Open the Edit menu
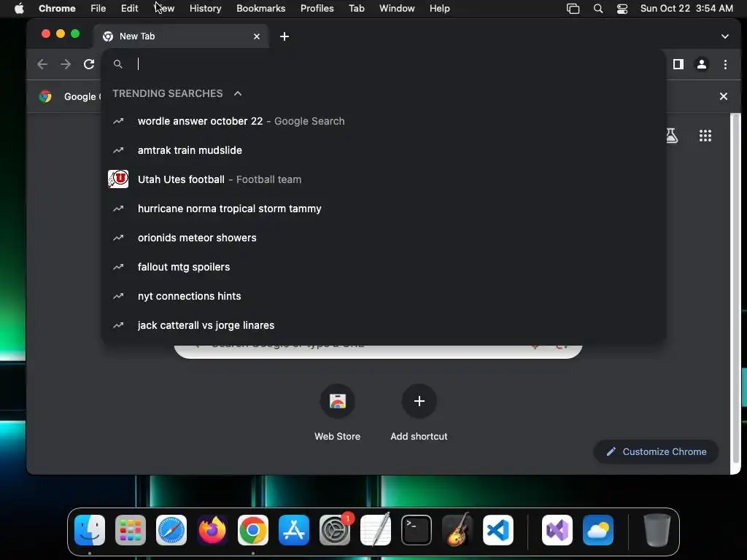The image size is (747, 560). tap(129, 8)
